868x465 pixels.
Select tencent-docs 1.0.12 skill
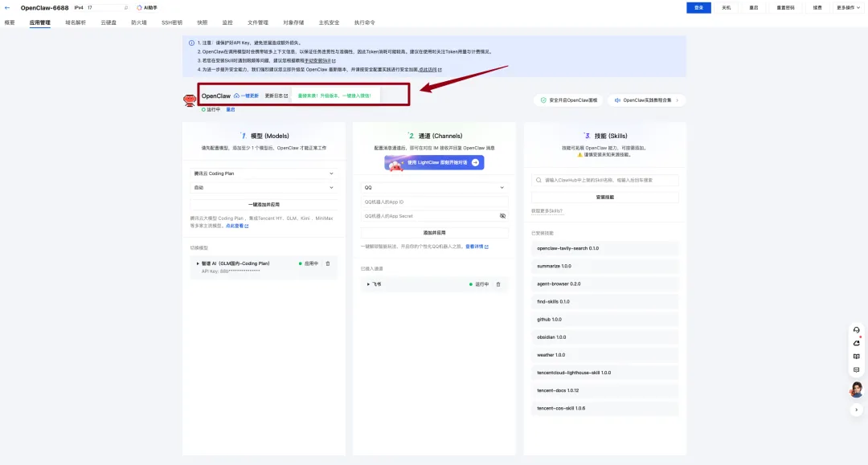605,390
